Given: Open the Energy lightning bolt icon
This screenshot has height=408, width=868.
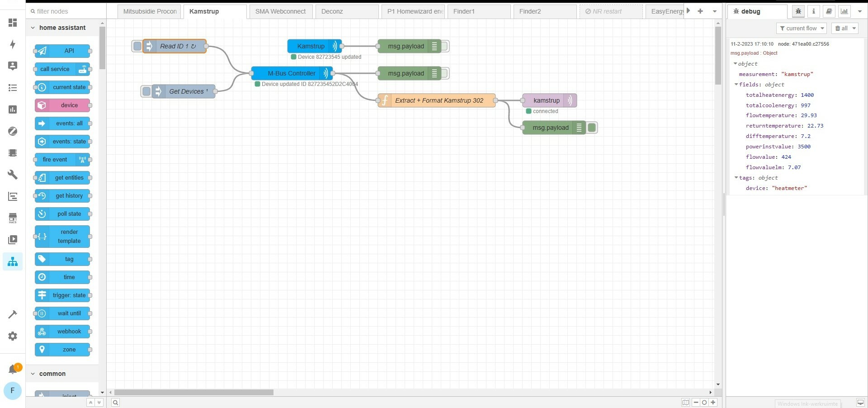Looking at the screenshot, I should pyautogui.click(x=13, y=44).
